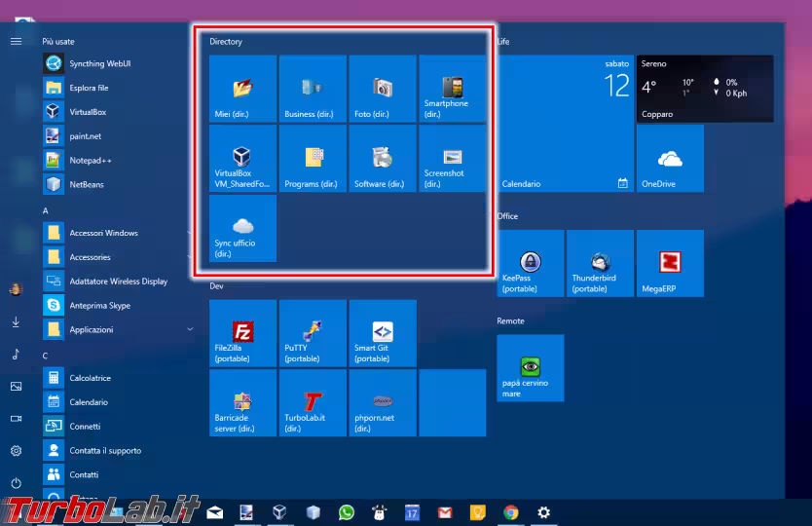The width and height of the screenshot is (812, 526).
Task: Open the Foto (dir.) tile
Action: [x=383, y=89]
